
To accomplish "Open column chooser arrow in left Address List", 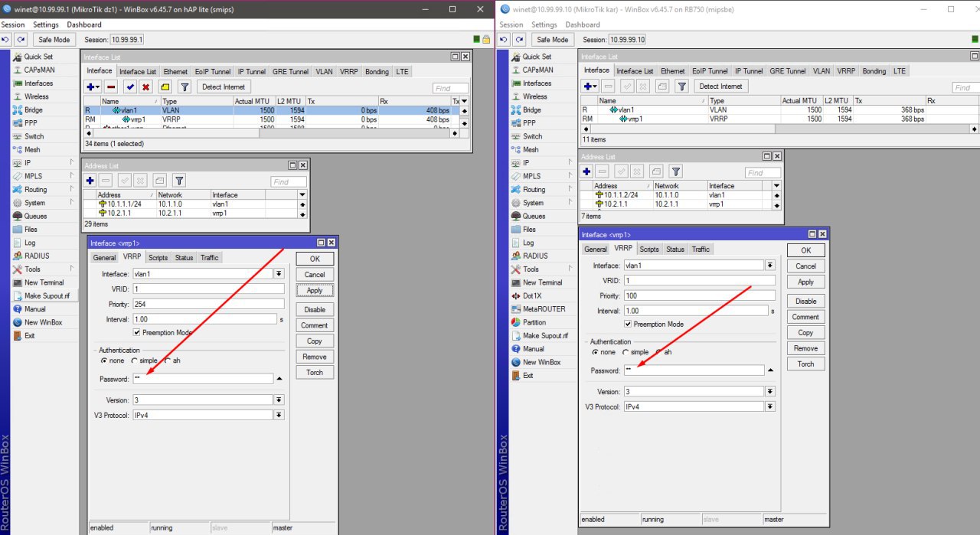I will click(302, 194).
